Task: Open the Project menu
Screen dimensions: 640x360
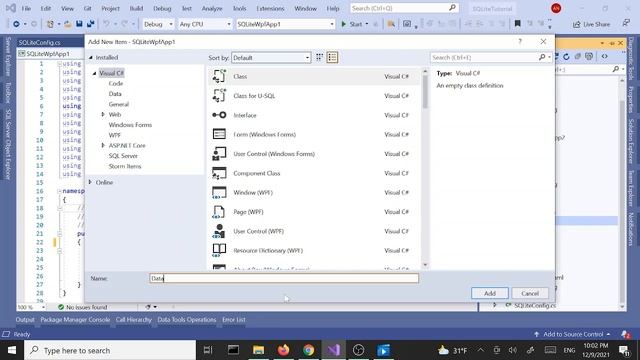Action: click(110, 8)
